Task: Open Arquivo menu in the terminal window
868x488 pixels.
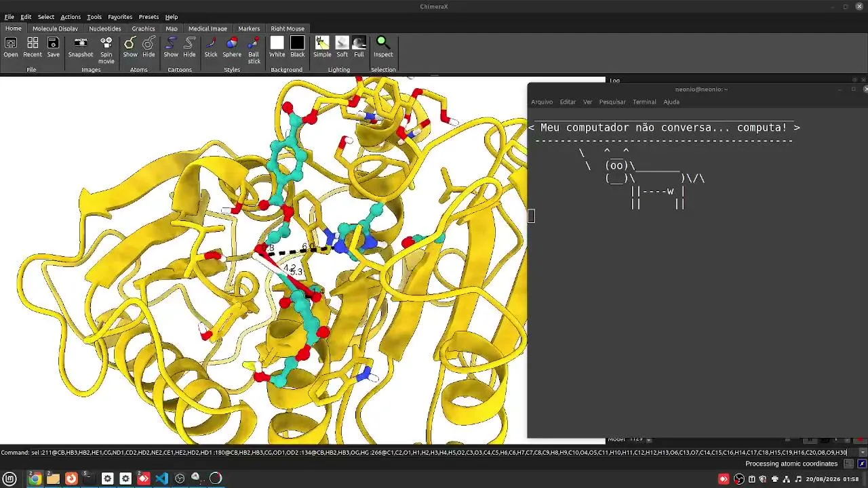Action: (542, 102)
